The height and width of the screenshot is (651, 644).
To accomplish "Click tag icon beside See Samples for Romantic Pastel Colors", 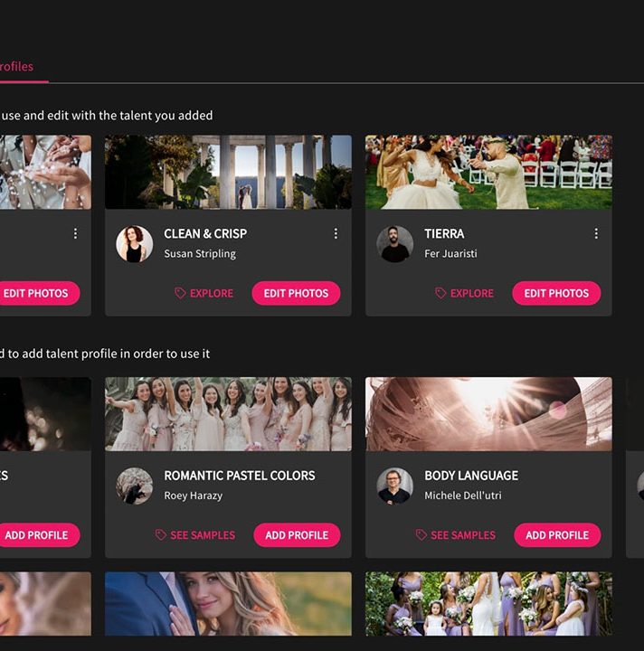I will [x=161, y=534].
